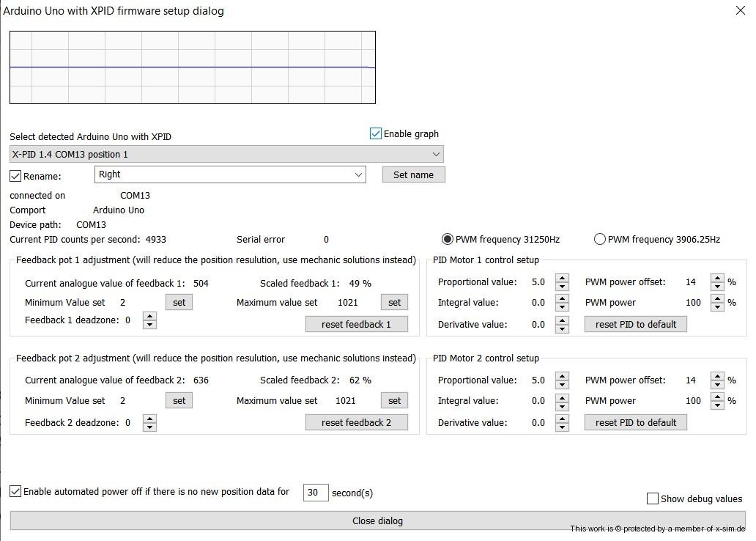Click the automated power off seconds field
Image resolution: width=756 pixels, height=541 pixels.
[315, 493]
